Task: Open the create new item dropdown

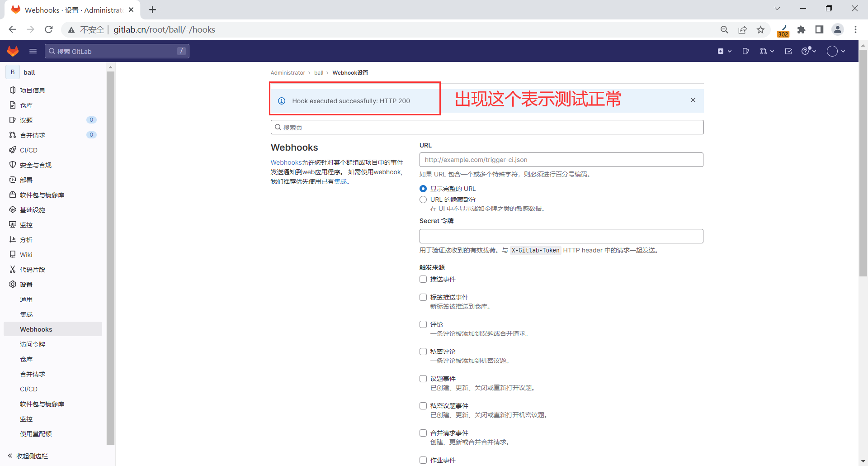Action: point(724,51)
